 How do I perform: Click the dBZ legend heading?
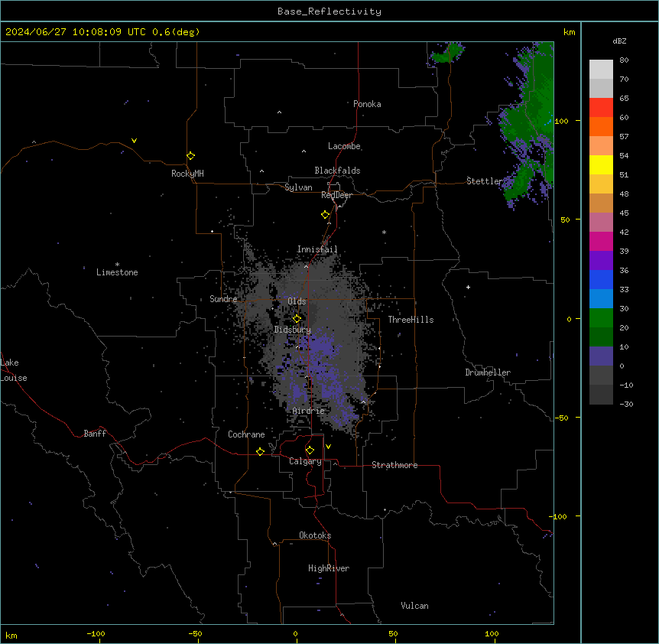pyautogui.click(x=619, y=41)
